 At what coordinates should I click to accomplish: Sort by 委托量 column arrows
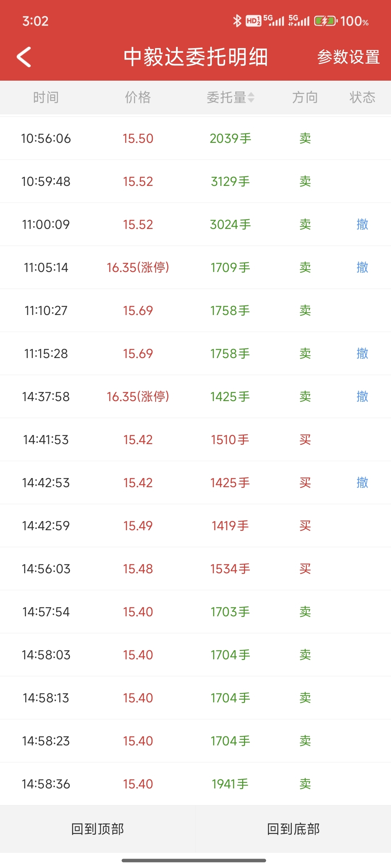pos(251,97)
